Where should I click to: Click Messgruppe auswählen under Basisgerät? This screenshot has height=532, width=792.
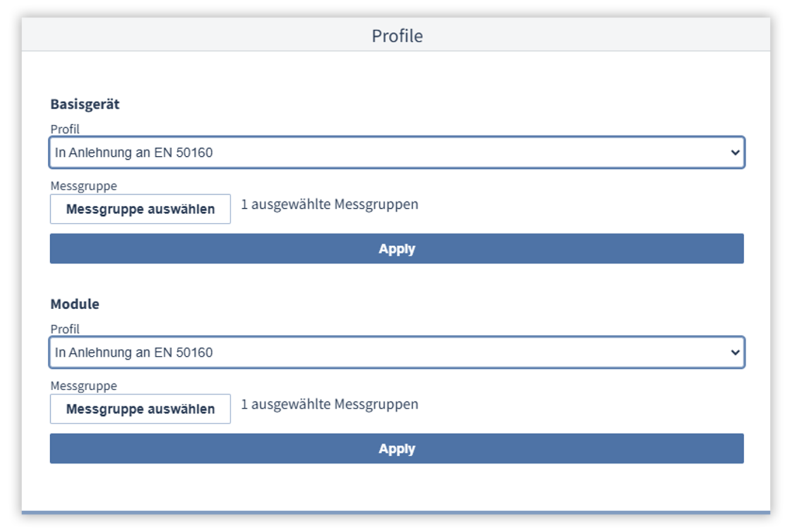[140, 209]
